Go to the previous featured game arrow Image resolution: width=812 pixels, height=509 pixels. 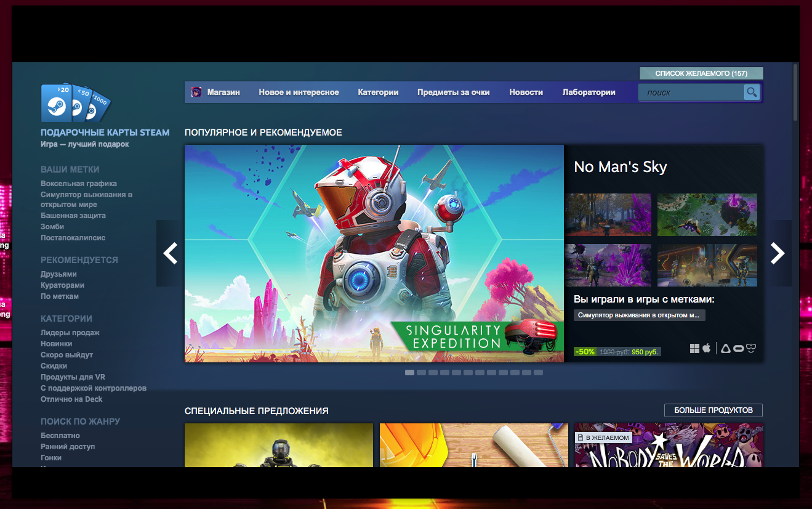pos(170,253)
